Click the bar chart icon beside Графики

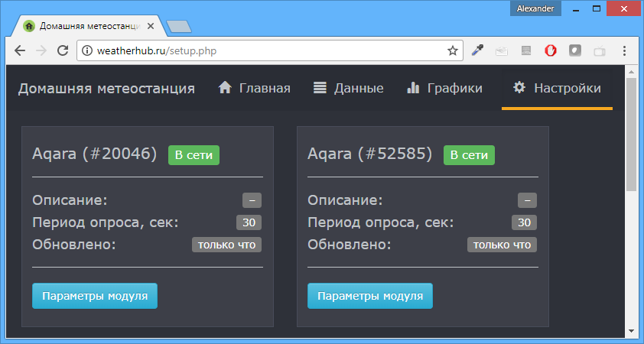coord(413,87)
